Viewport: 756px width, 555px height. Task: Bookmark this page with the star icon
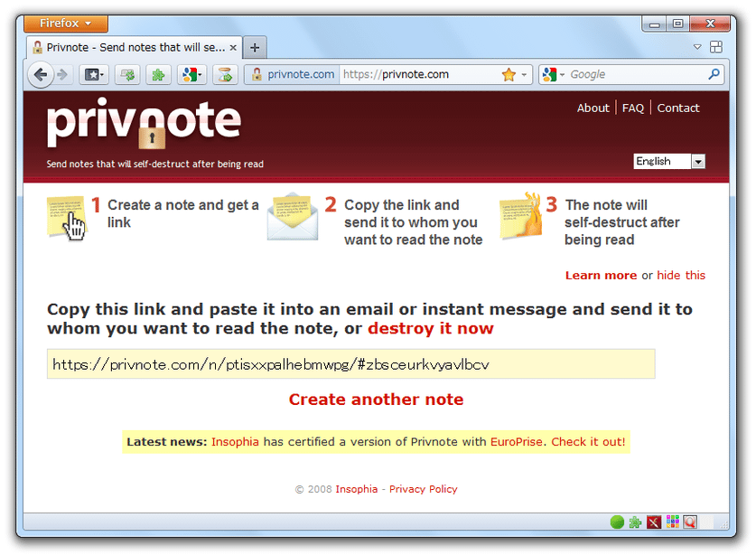pos(509,74)
